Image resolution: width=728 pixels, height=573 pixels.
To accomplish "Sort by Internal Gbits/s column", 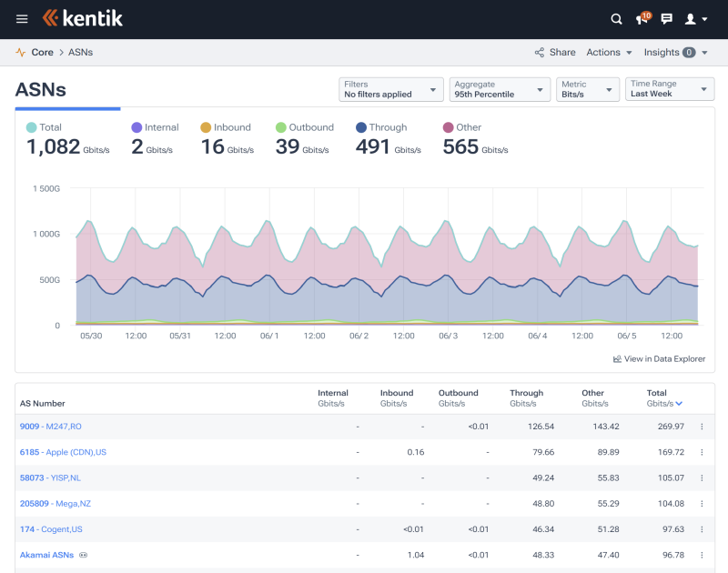I will point(332,398).
